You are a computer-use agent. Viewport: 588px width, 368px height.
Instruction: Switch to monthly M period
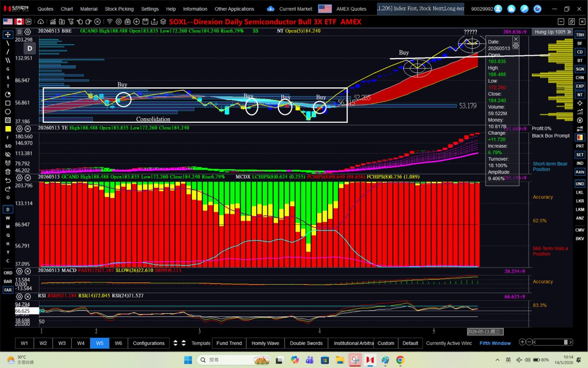click(8, 226)
